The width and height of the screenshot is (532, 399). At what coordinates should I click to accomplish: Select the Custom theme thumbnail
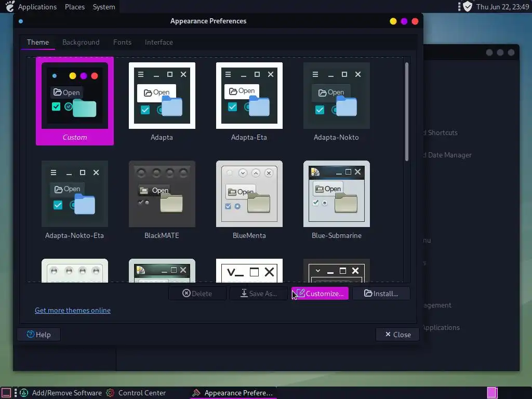click(x=75, y=101)
